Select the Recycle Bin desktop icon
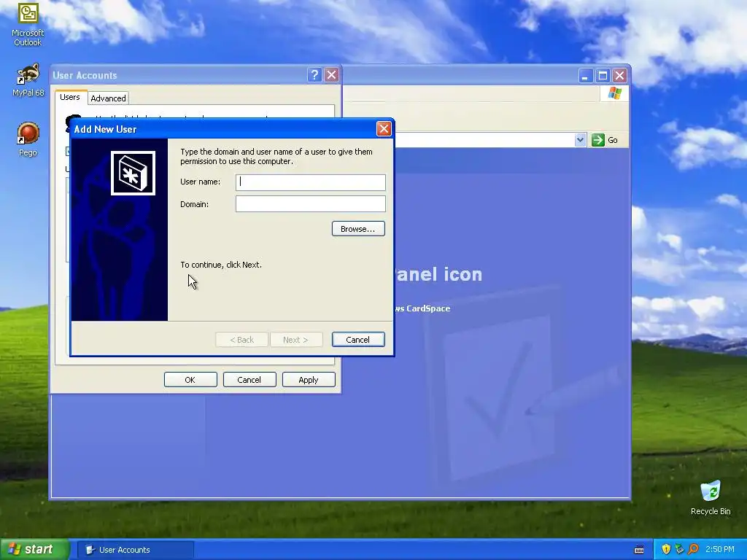The height and width of the screenshot is (560, 747). pos(711,497)
